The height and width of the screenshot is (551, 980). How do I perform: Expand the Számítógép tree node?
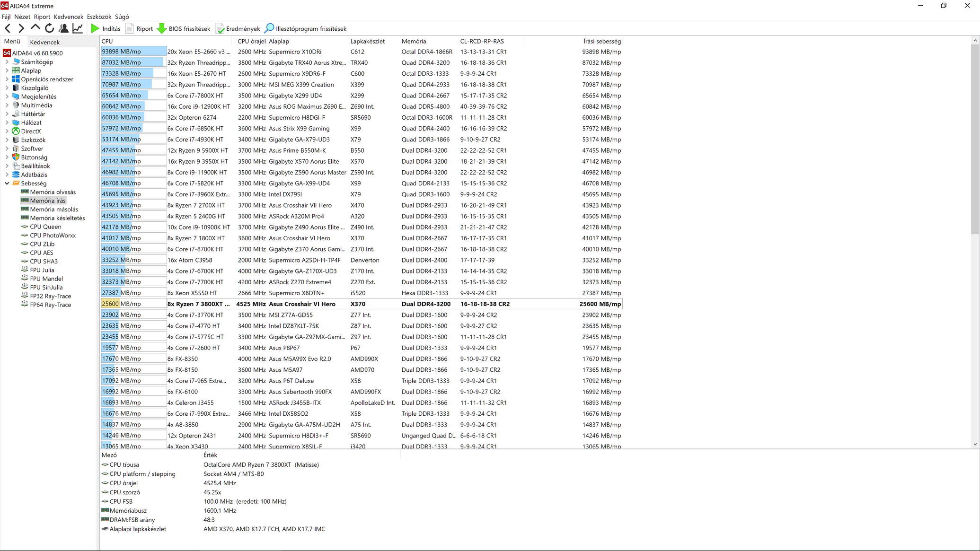coord(7,62)
